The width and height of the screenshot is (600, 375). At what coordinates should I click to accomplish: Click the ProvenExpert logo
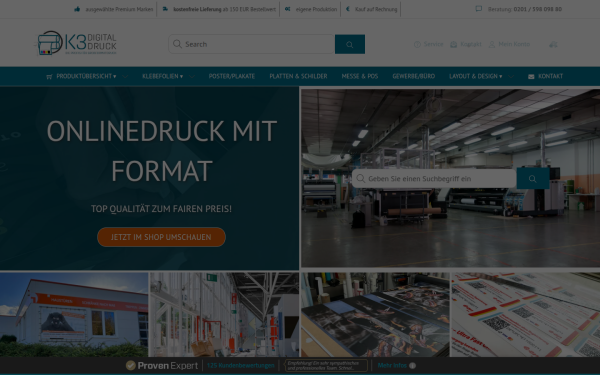(x=162, y=365)
